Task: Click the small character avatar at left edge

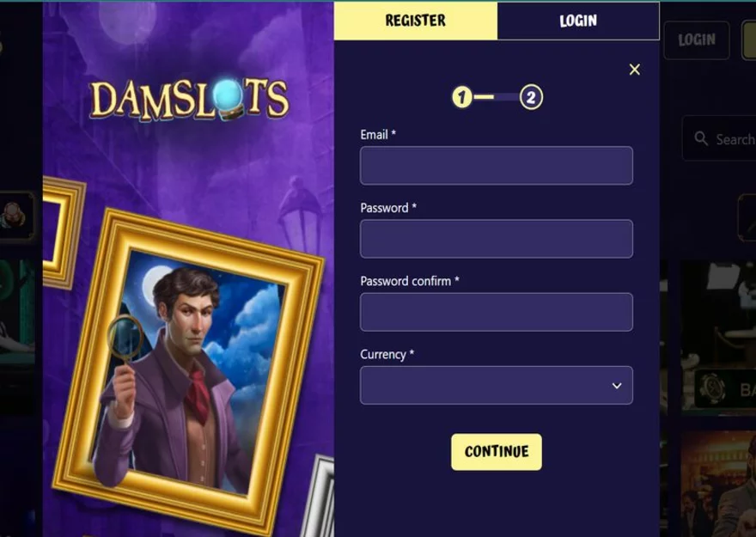Action: click(13, 216)
